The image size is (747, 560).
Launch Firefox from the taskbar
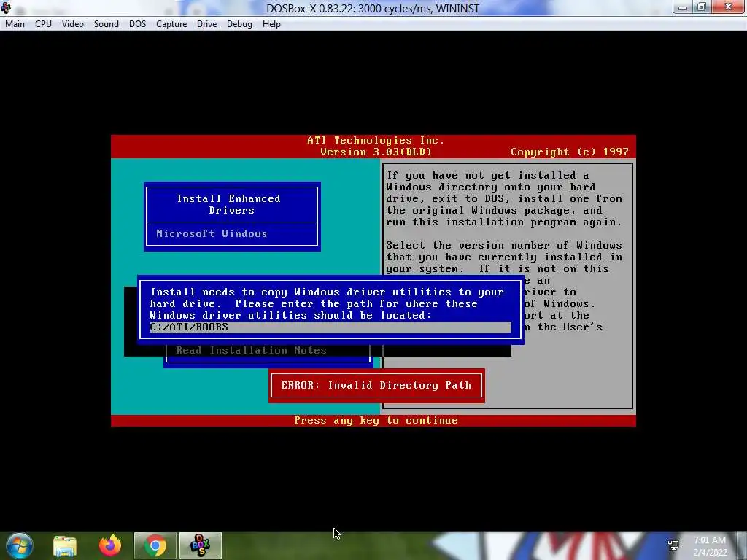[110, 545]
